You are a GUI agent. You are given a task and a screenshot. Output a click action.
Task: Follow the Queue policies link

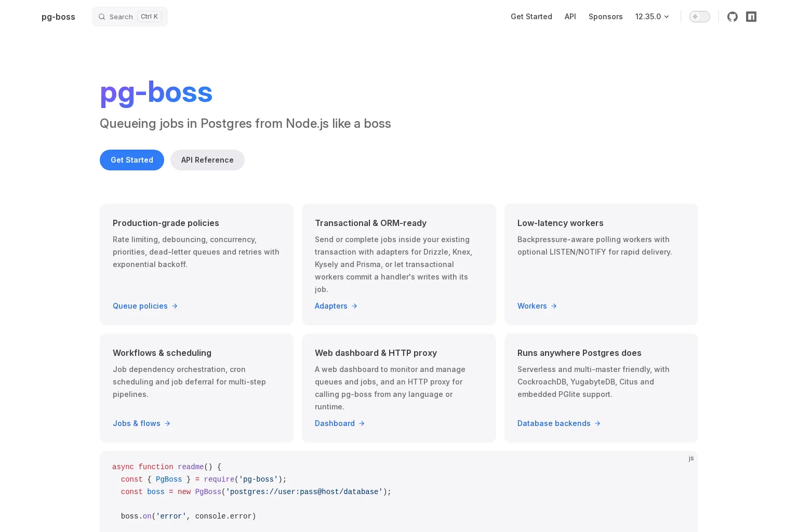tap(145, 306)
